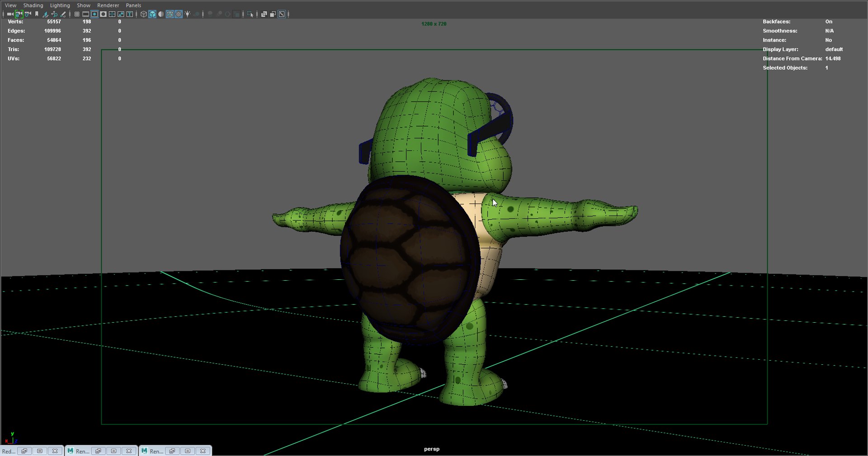The height and width of the screenshot is (456, 868).
Task: Open the Show menu
Action: [x=83, y=5]
